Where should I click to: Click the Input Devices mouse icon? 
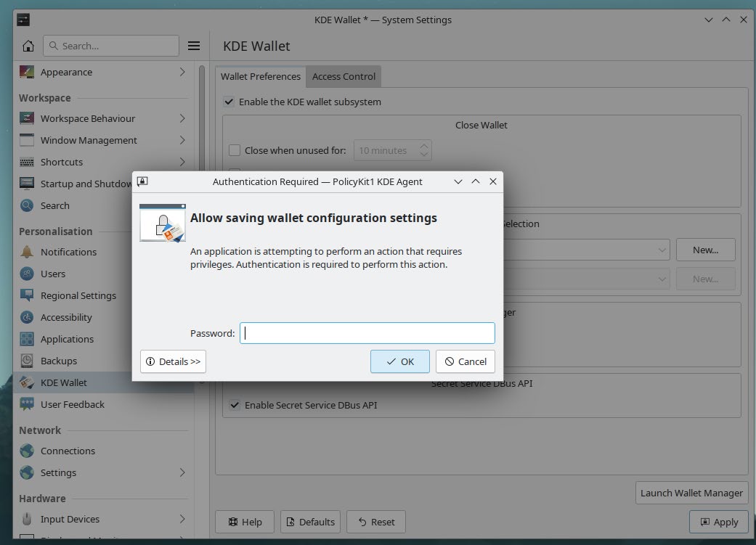point(27,519)
